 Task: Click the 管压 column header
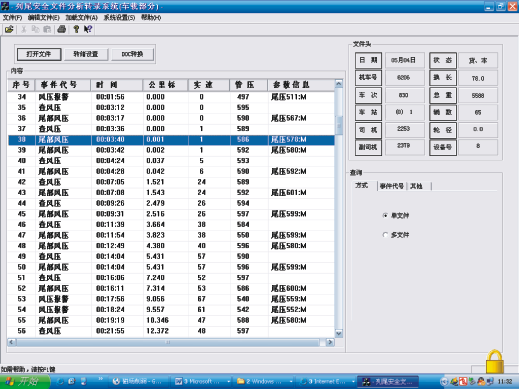tap(249, 85)
